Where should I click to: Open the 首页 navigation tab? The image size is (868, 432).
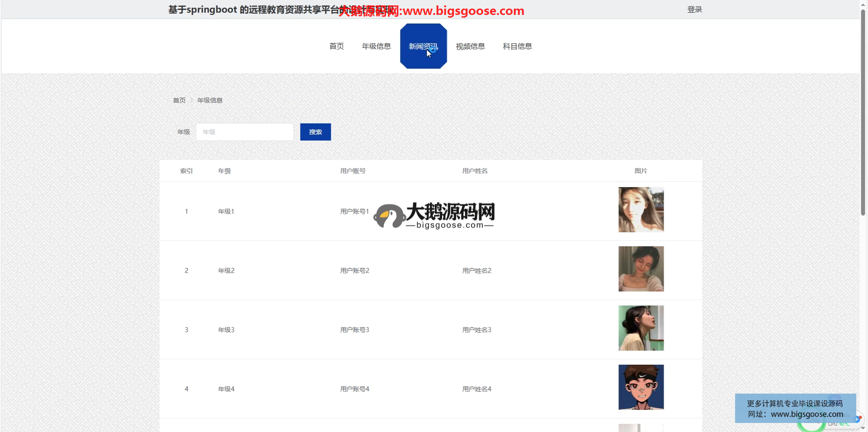coord(336,46)
